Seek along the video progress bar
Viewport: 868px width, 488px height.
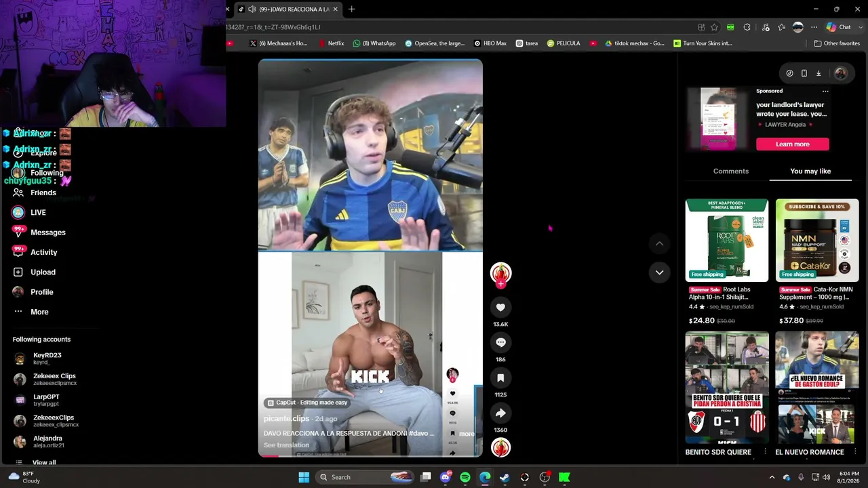pos(370,455)
